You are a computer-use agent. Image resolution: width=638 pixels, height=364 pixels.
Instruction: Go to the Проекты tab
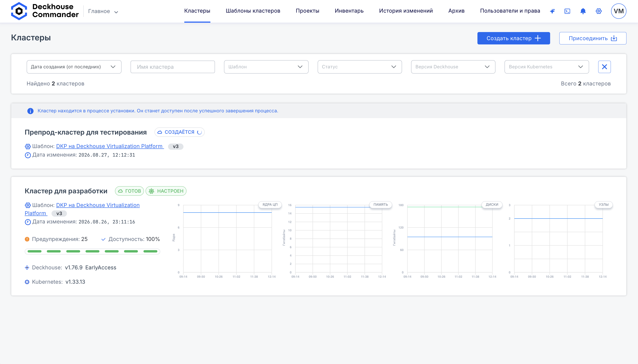(307, 11)
